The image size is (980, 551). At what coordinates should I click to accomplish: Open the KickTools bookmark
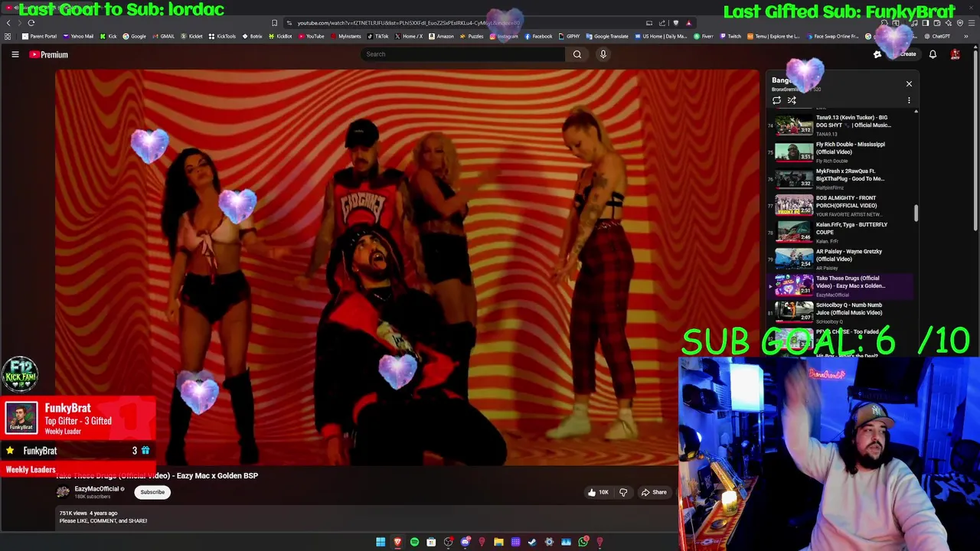click(223, 36)
